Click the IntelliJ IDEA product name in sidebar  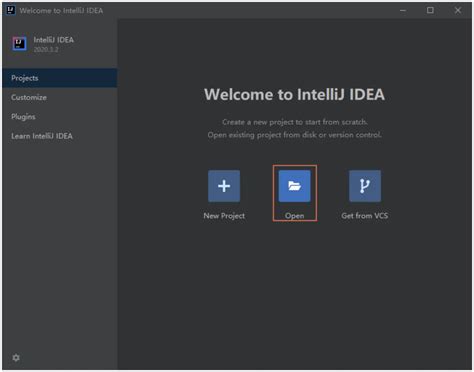[x=54, y=40]
